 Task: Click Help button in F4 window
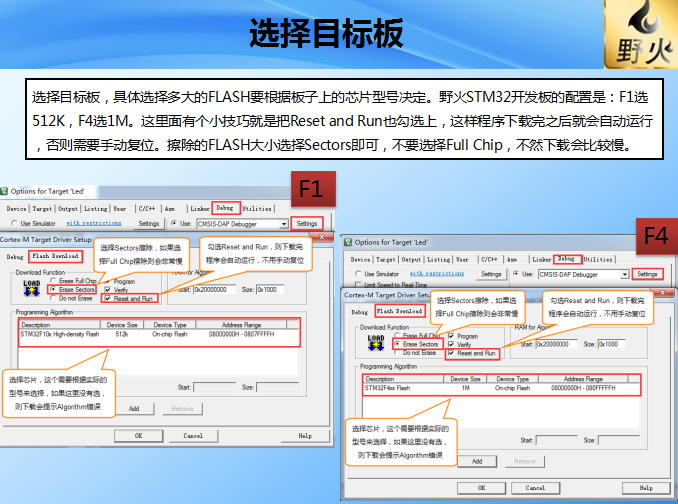tap(646, 488)
